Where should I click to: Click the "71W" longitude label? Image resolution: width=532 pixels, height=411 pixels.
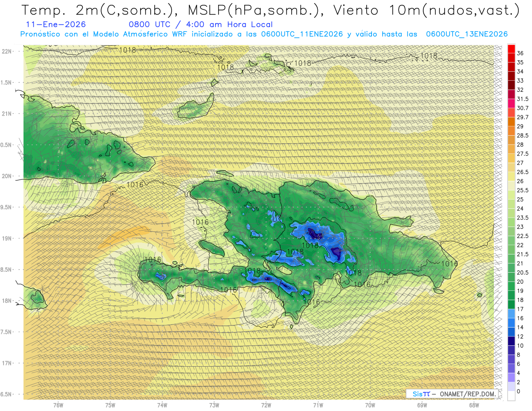(x=318, y=405)
